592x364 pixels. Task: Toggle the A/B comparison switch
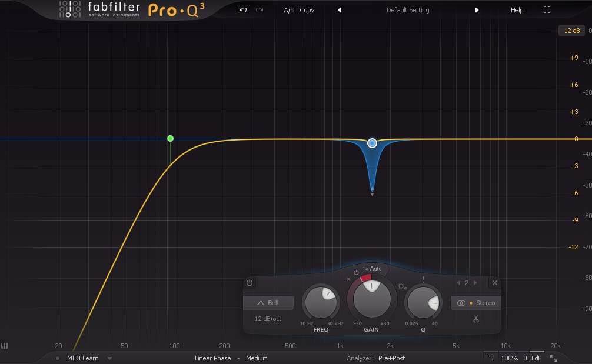coord(288,9)
